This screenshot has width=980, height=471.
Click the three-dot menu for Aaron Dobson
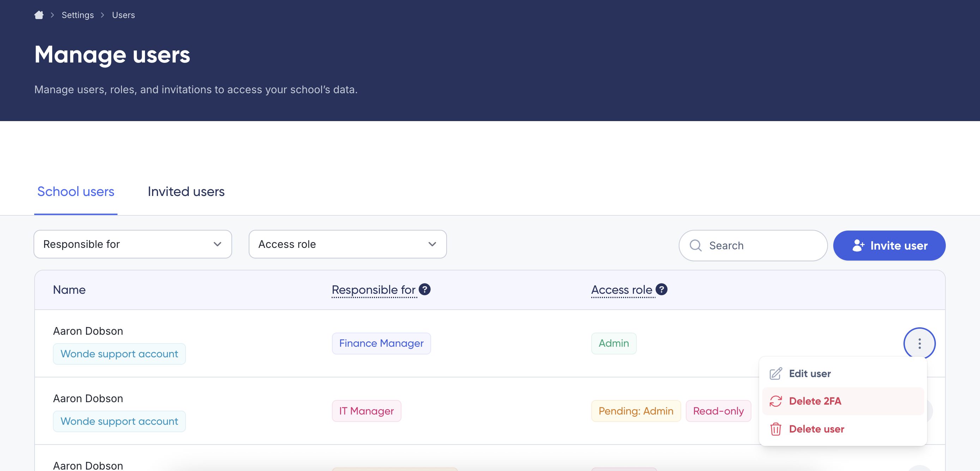tap(919, 344)
